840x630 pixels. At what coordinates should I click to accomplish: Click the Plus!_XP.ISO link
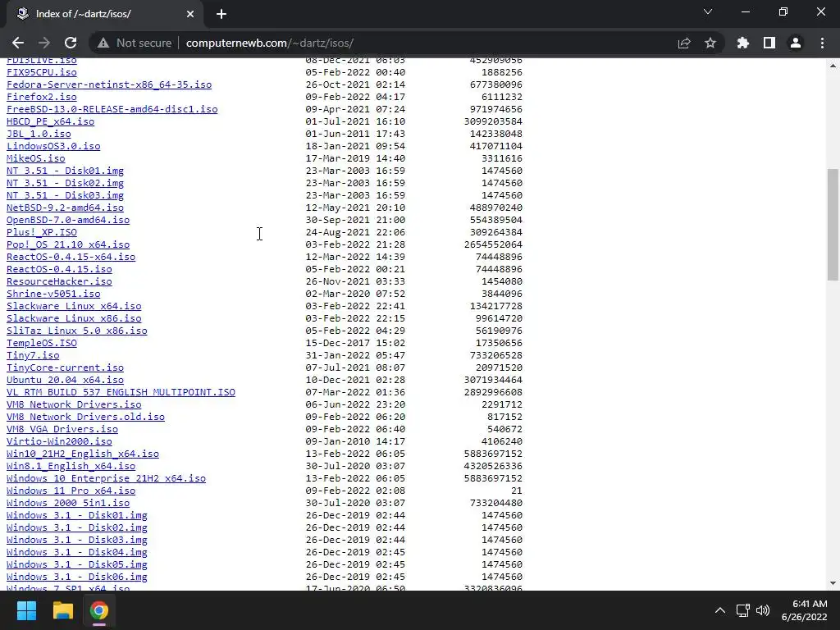click(42, 232)
